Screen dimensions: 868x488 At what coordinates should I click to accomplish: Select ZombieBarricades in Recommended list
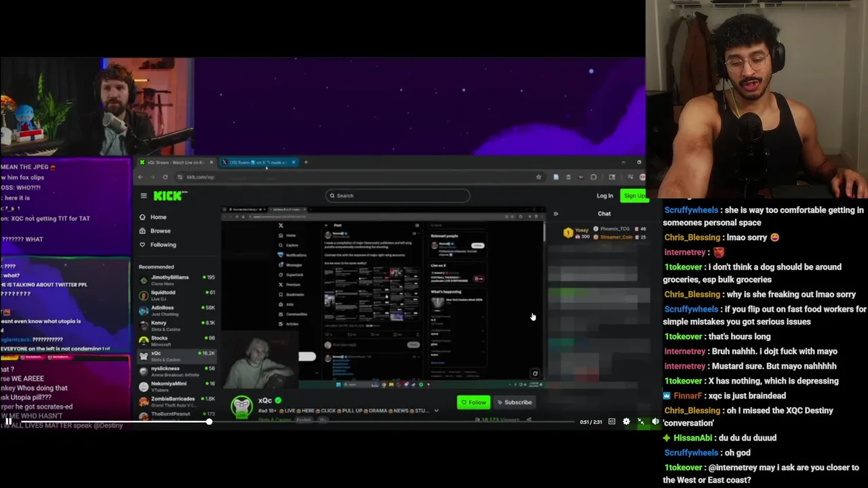[x=176, y=401]
